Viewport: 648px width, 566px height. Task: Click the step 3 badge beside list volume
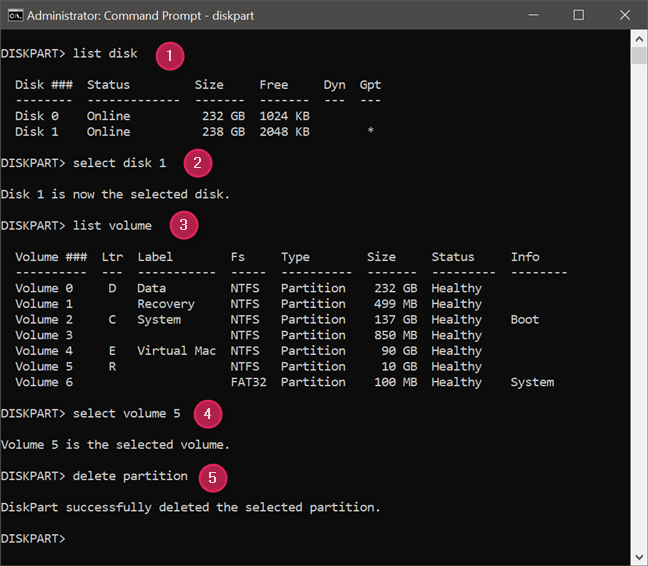[x=182, y=226]
